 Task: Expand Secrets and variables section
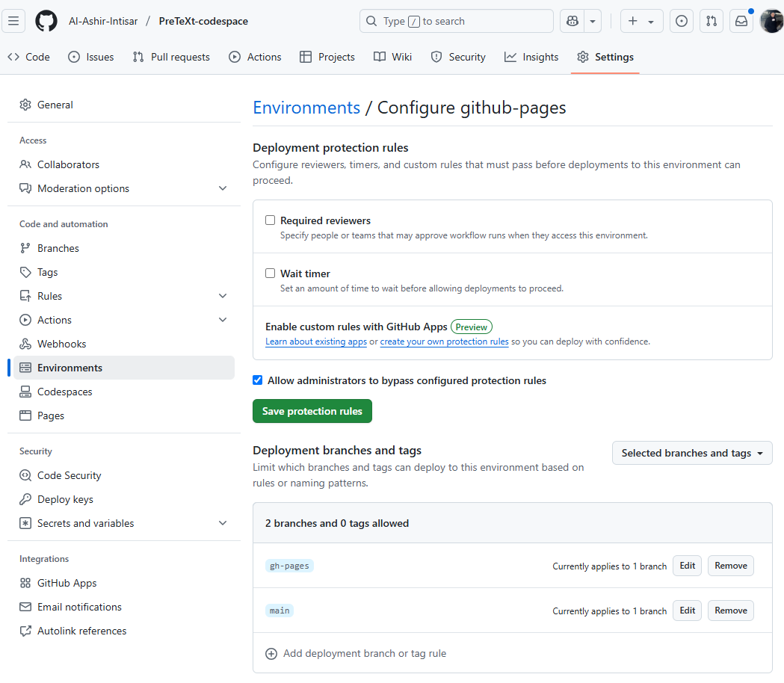(223, 524)
